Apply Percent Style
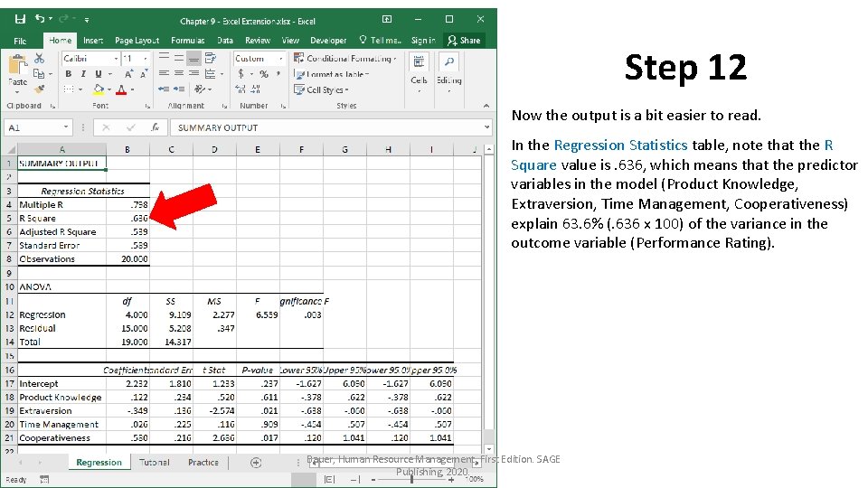 264,73
